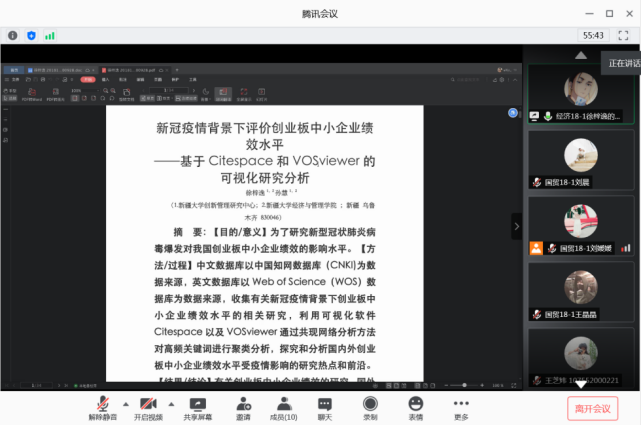Click PDF转图片 icon in shared WPS toolbar
Screen dimensions: 642x425
pos(56,95)
